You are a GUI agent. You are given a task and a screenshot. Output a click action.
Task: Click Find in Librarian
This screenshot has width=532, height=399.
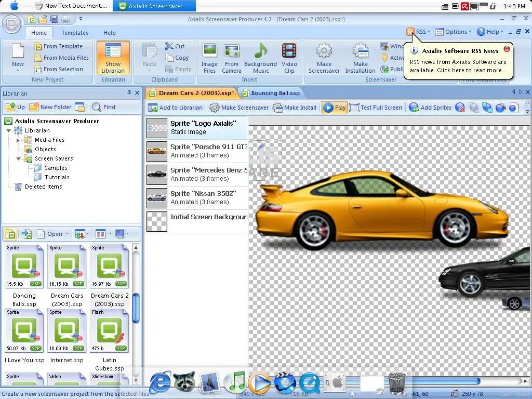point(103,107)
